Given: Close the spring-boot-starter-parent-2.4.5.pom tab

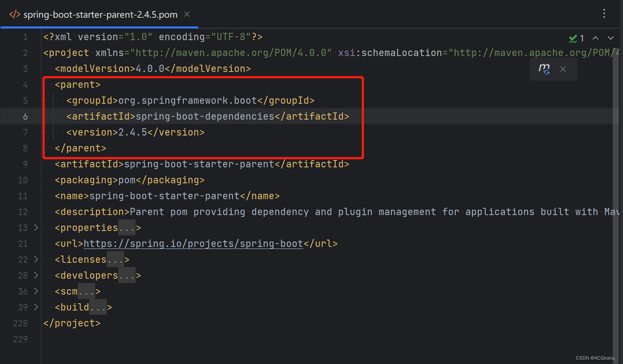Looking at the screenshot, I should click(187, 14).
